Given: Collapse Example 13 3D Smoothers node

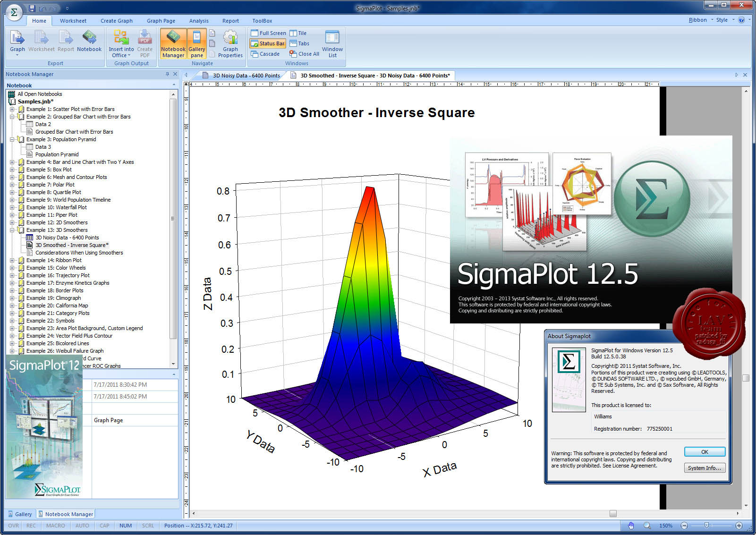Looking at the screenshot, I should coord(12,230).
